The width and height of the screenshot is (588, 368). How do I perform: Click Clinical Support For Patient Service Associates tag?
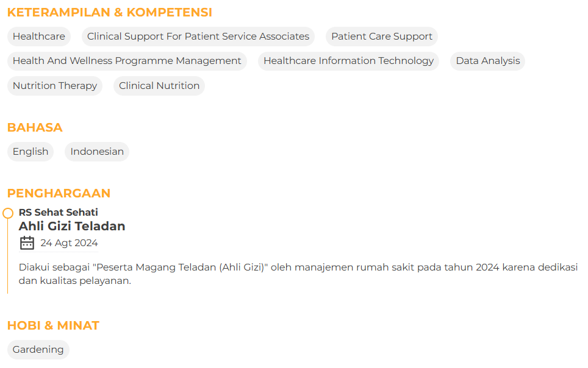(x=198, y=37)
